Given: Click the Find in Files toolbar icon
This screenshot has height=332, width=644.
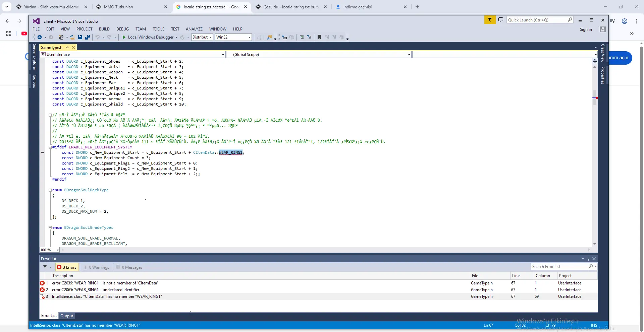Looking at the screenshot, I should (269, 37).
